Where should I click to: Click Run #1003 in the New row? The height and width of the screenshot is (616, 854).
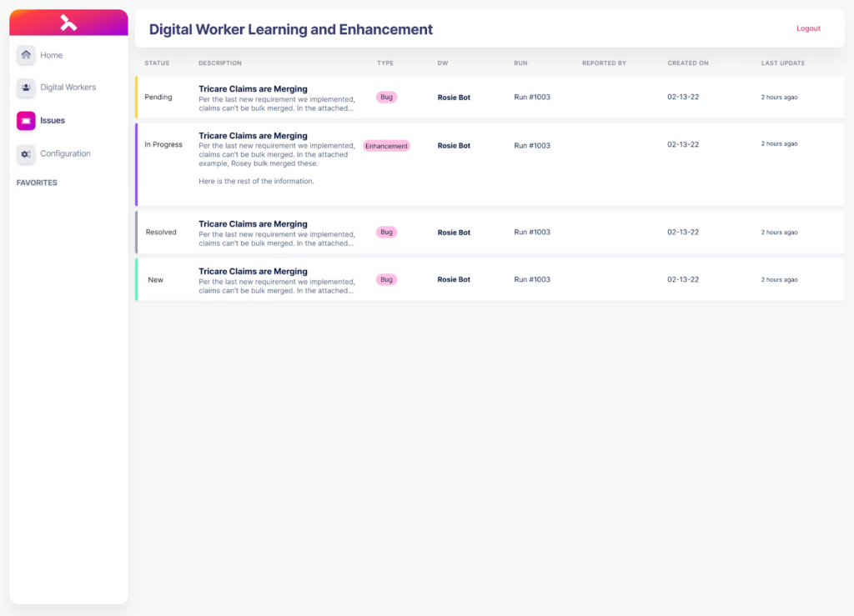coord(532,280)
